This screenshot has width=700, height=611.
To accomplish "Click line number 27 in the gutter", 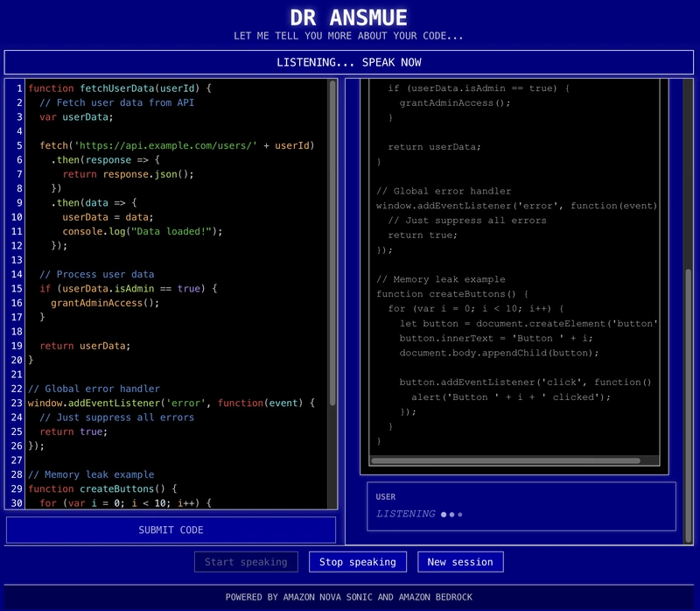I will [17, 460].
